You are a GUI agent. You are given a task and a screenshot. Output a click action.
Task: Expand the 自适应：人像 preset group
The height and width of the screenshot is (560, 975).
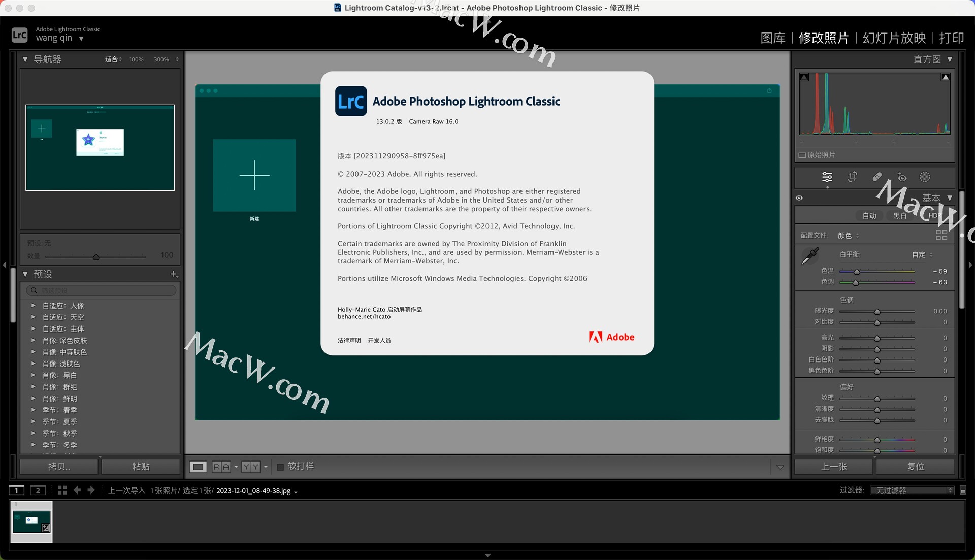pyautogui.click(x=34, y=305)
